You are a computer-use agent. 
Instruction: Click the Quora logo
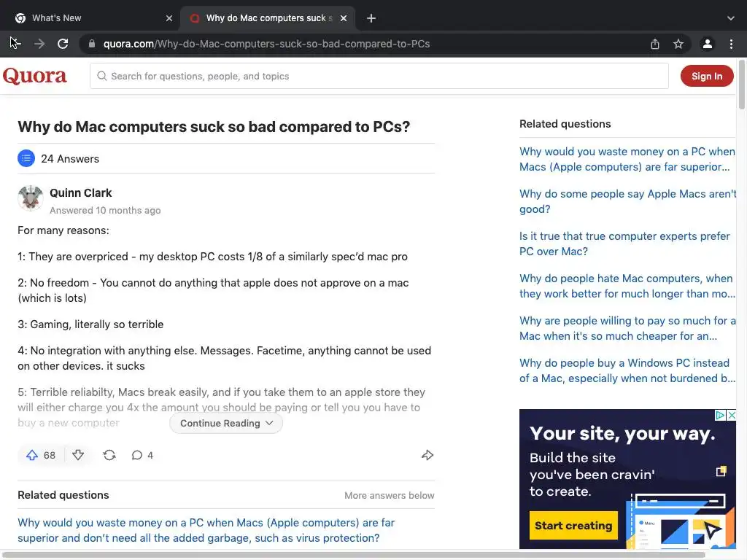[35, 76]
